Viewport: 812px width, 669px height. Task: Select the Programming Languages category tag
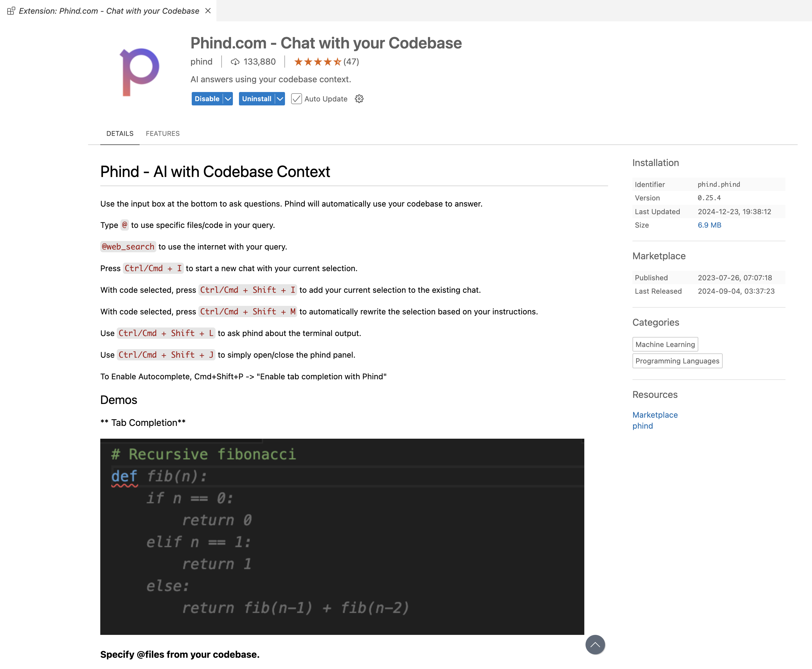coord(677,361)
